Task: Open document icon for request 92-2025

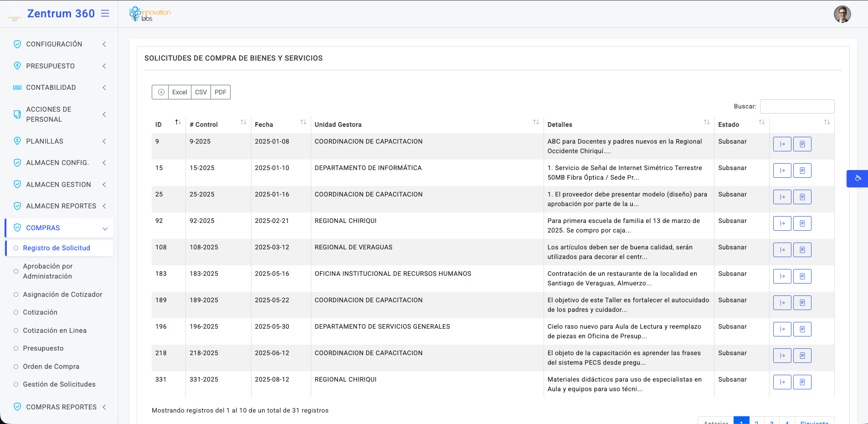Action: click(x=802, y=223)
